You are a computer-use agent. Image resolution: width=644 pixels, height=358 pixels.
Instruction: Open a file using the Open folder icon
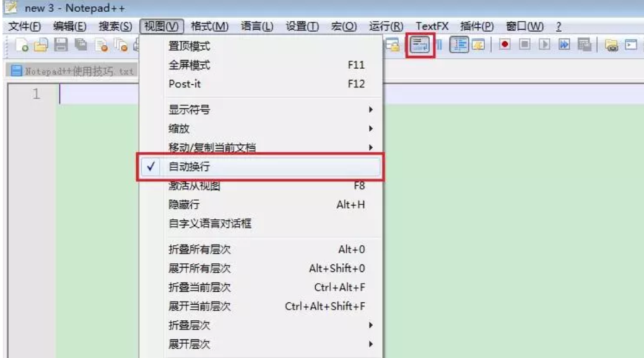(x=40, y=43)
